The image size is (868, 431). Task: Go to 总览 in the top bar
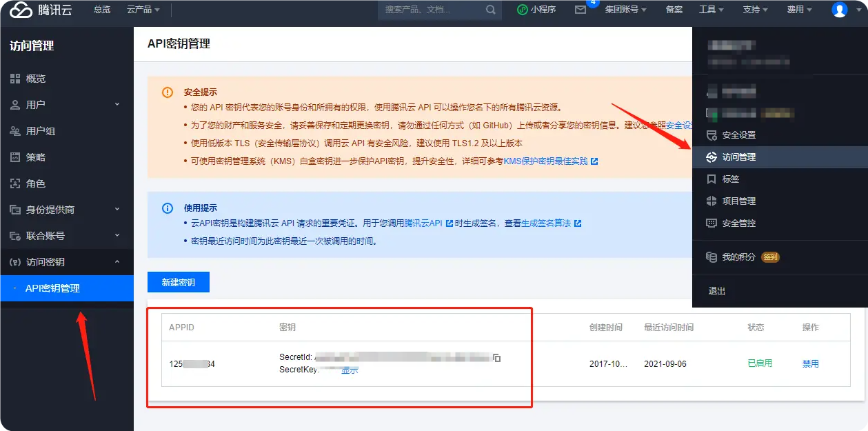tap(101, 10)
